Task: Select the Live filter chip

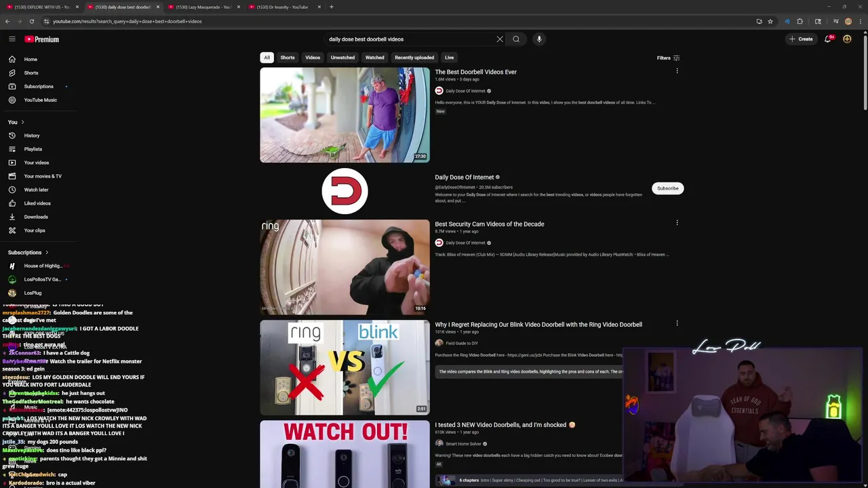Action: tap(449, 58)
